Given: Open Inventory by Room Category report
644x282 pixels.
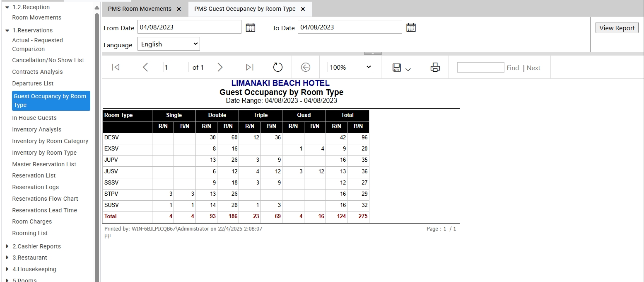Looking at the screenshot, I should (x=50, y=141).
